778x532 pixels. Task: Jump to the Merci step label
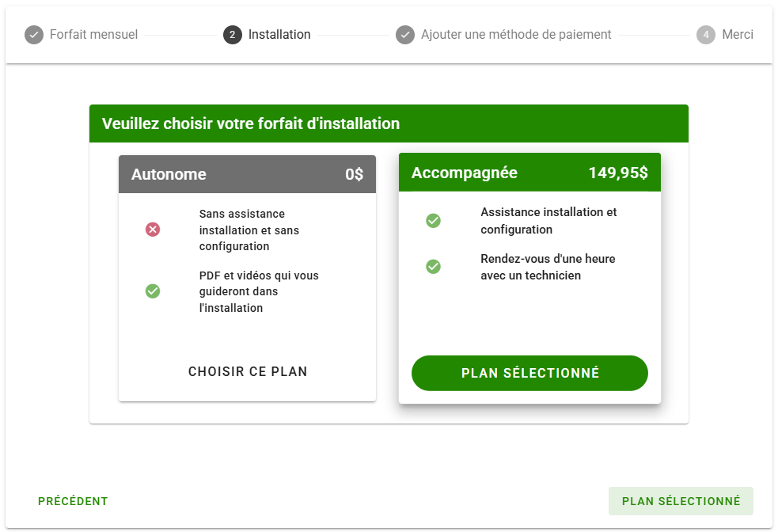click(x=738, y=35)
